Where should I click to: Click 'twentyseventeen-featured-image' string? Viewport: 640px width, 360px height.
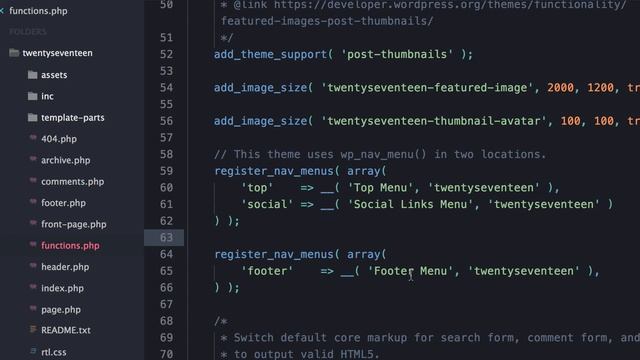427,88
